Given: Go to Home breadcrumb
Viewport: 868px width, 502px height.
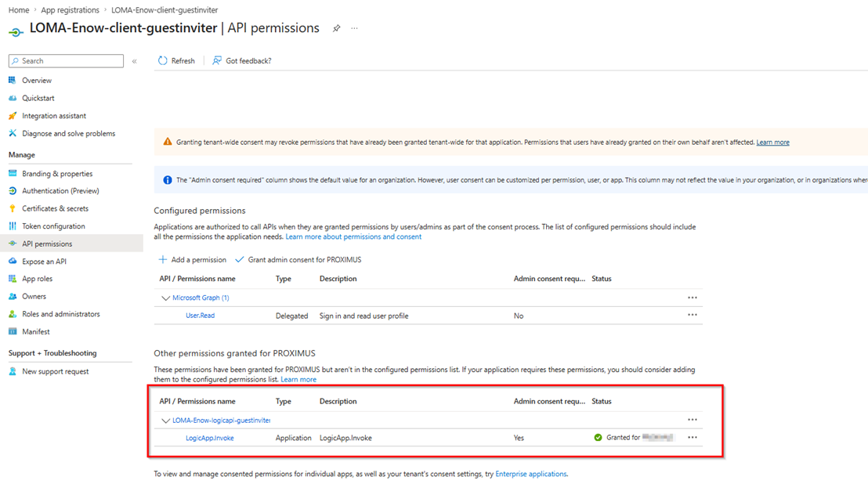Looking at the screenshot, I should (x=19, y=10).
